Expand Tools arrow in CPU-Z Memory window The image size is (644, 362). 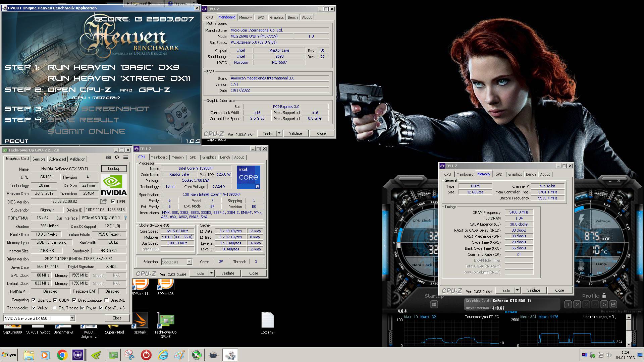tap(517, 290)
